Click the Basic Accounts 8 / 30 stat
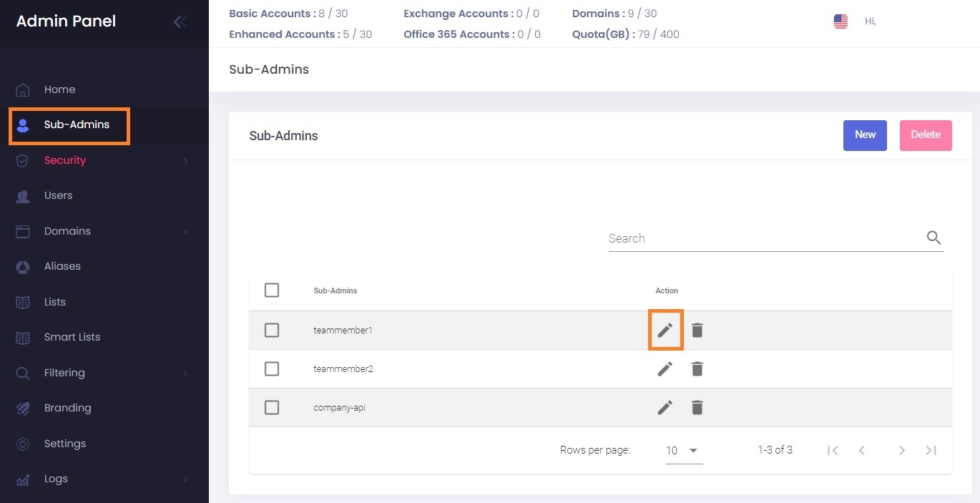The width and height of the screenshot is (980, 503). 288,14
